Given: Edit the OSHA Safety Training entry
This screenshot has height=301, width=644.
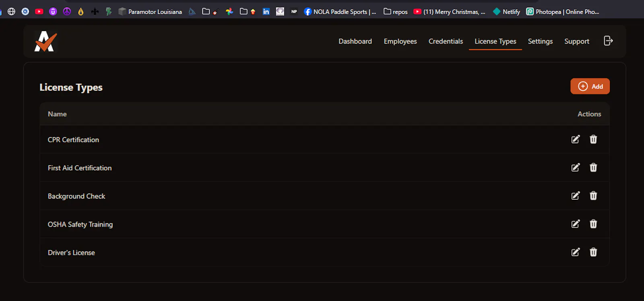Looking at the screenshot, I should coord(576,224).
